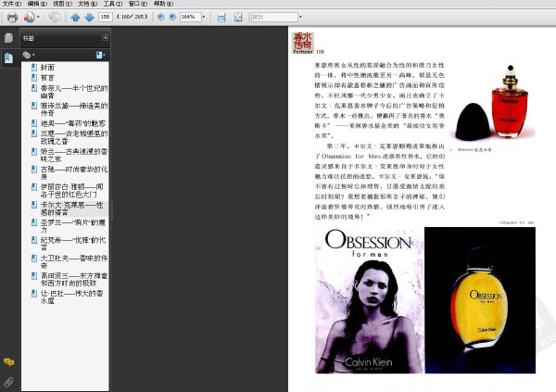Select the 大卫杜夫 bookmark
The image size is (556, 392).
coord(74,261)
